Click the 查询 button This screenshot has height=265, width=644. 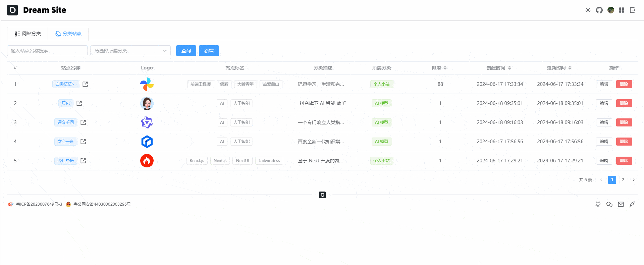pyautogui.click(x=186, y=51)
